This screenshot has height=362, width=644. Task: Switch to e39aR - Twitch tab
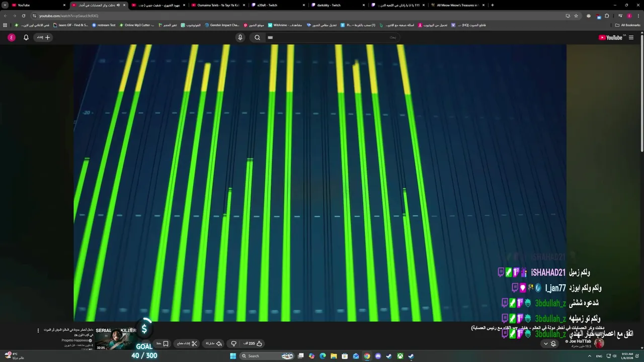click(278, 5)
